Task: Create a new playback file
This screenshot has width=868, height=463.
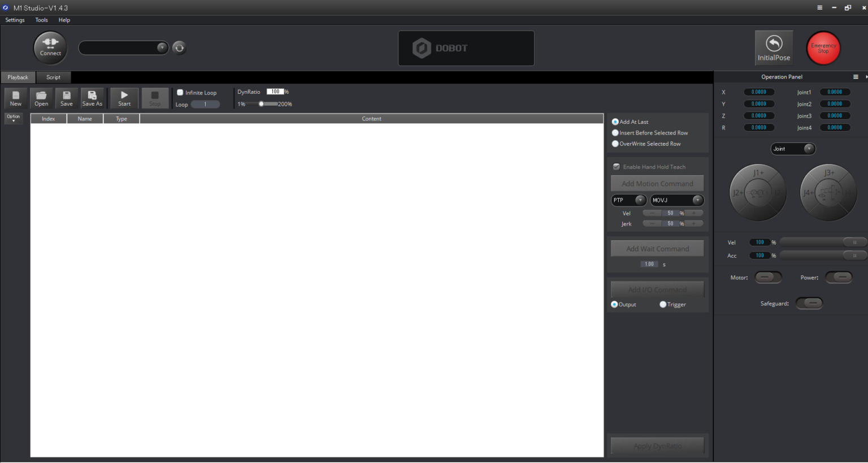Action: click(x=16, y=98)
